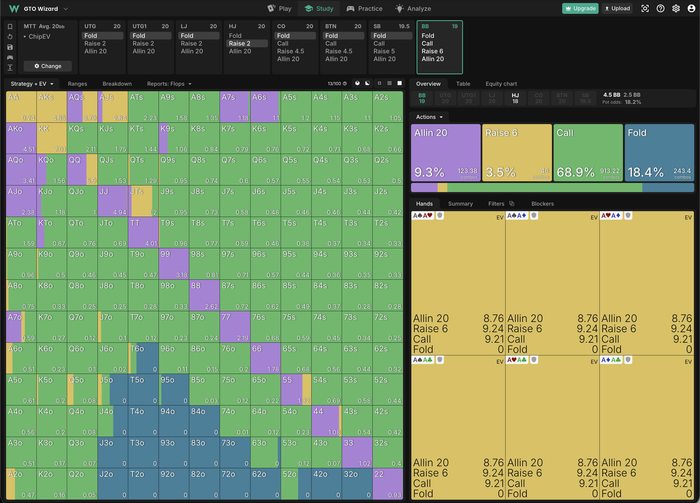
Task: Select the largest grid cell size option
Action: coord(400,83)
